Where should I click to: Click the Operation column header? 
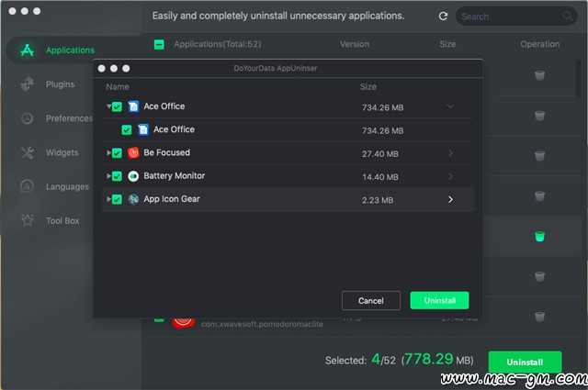(539, 44)
